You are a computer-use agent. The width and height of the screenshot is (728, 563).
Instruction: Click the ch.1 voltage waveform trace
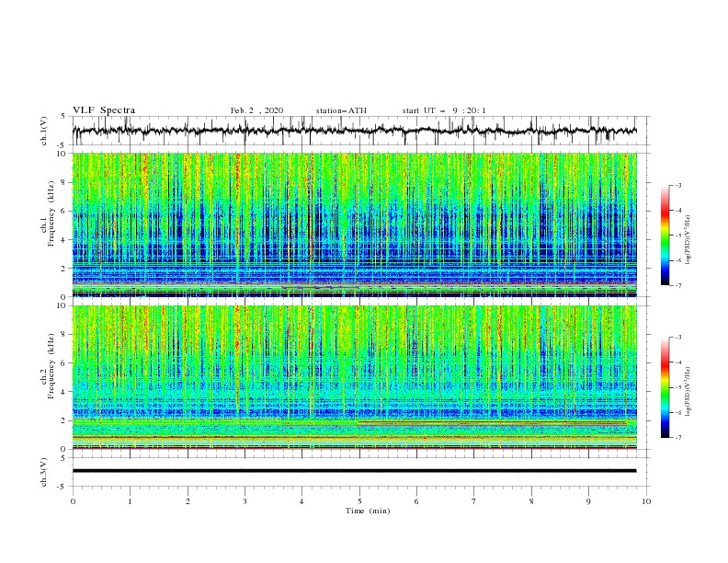[x=354, y=131]
